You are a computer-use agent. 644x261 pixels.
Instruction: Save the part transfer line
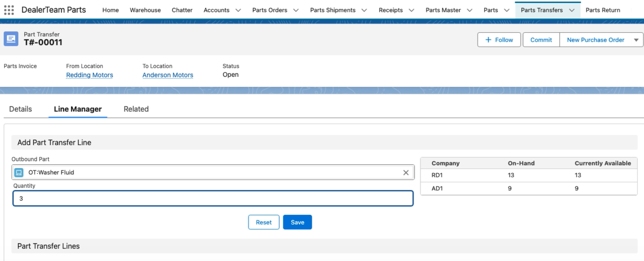click(x=297, y=222)
